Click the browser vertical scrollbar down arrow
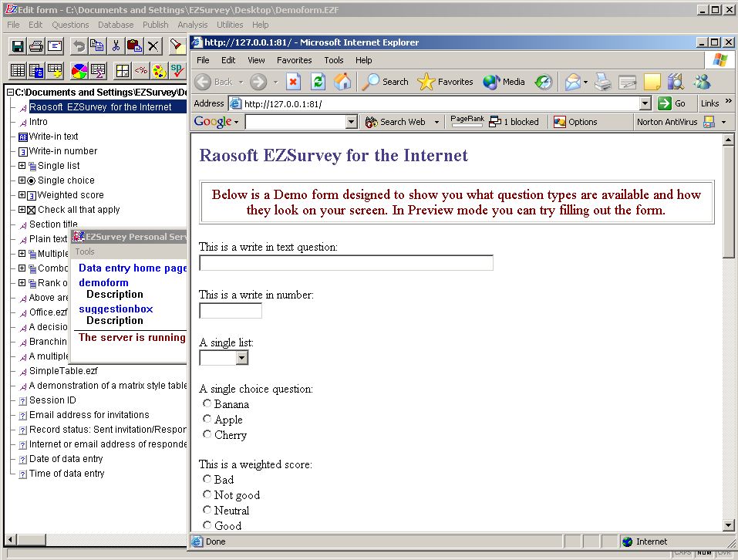Image resolution: width=738 pixels, height=560 pixels. click(x=728, y=525)
